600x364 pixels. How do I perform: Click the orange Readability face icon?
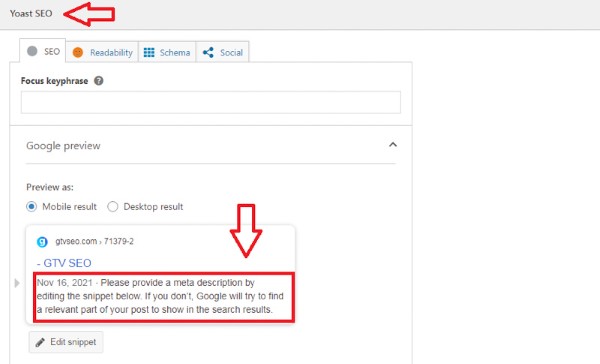point(78,52)
